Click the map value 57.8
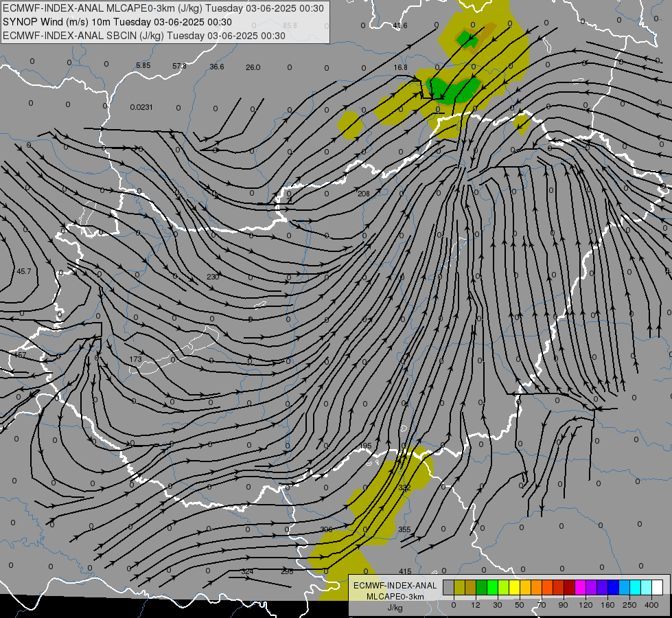This screenshot has height=618, width=672. [180, 66]
